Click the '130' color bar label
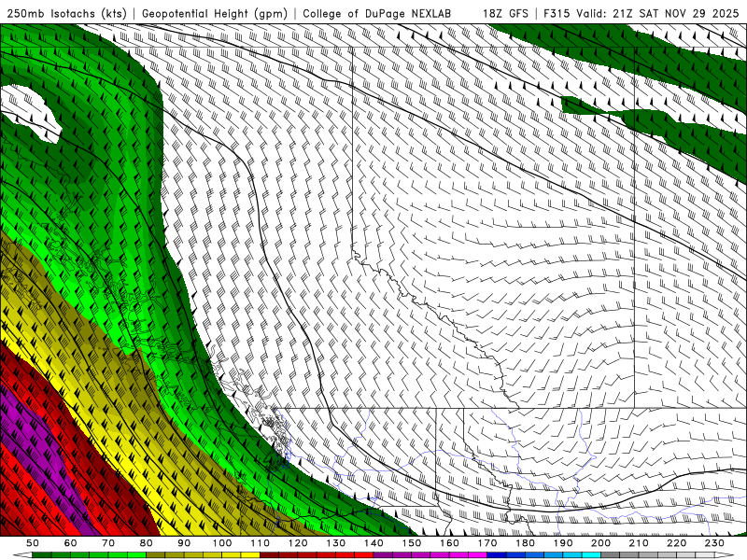747x560 pixels. click(x=336, y=543)
